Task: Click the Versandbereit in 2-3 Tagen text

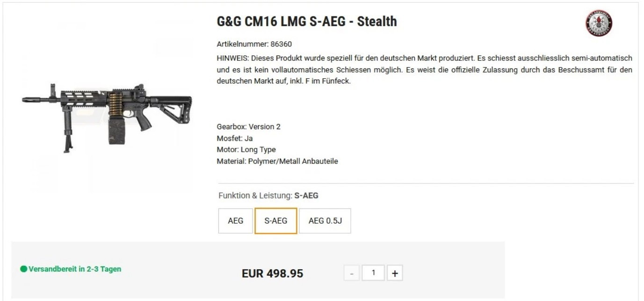Action: 75,269
